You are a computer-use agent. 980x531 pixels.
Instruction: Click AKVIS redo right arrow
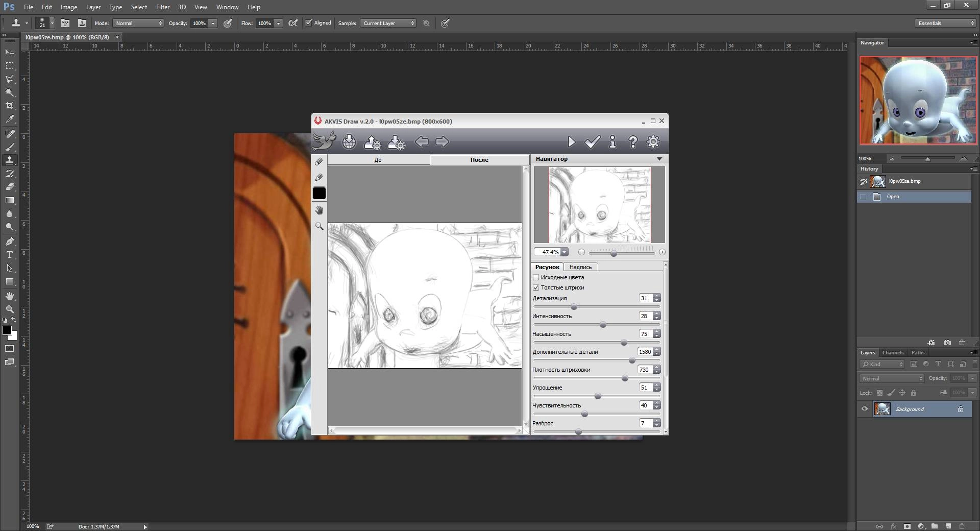point(443,141)
